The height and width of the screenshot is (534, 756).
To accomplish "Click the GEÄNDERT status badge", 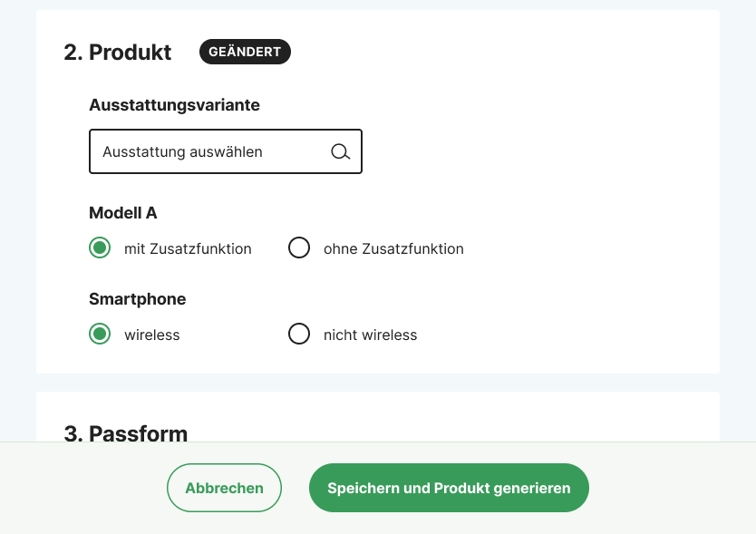I will click(245, 52).
